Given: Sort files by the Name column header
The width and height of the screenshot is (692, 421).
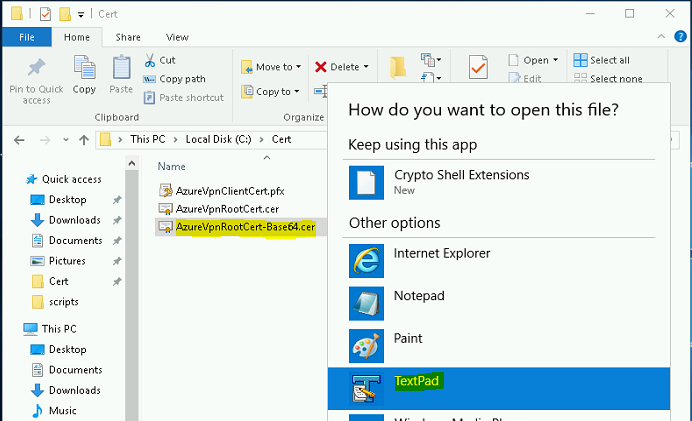Looking at the screenshot, I should (172, 166).
